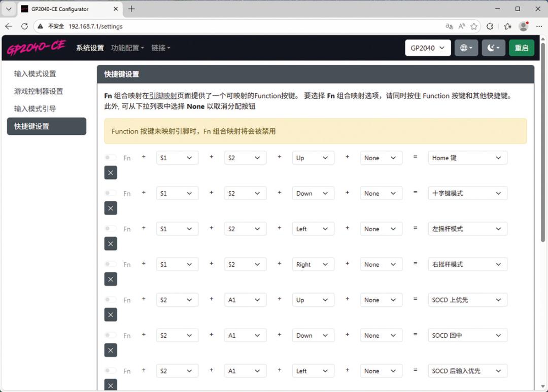Click the green 重启 button
The image size is (548, 392).
click(521, 48)
